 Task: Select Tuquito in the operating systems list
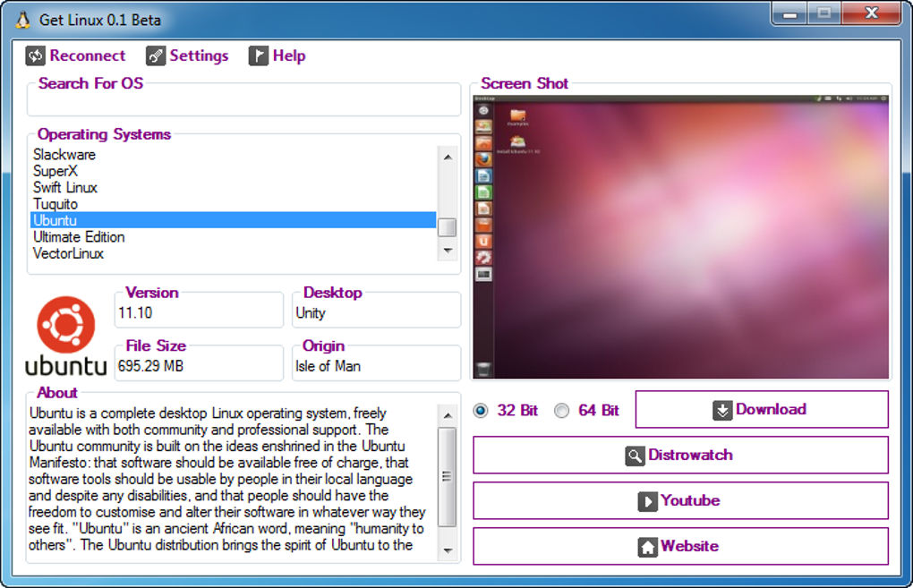[233, 204]
